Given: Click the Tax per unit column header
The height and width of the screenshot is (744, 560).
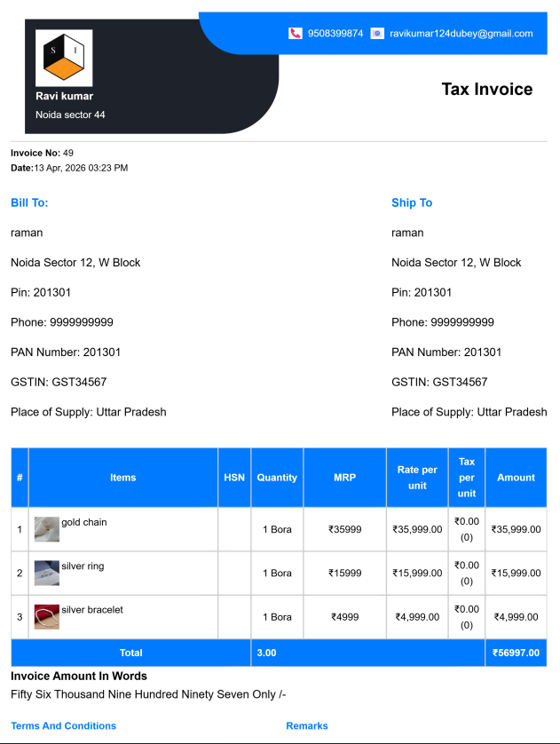Looking at the screenshot, I should click(x=467, y=478).
